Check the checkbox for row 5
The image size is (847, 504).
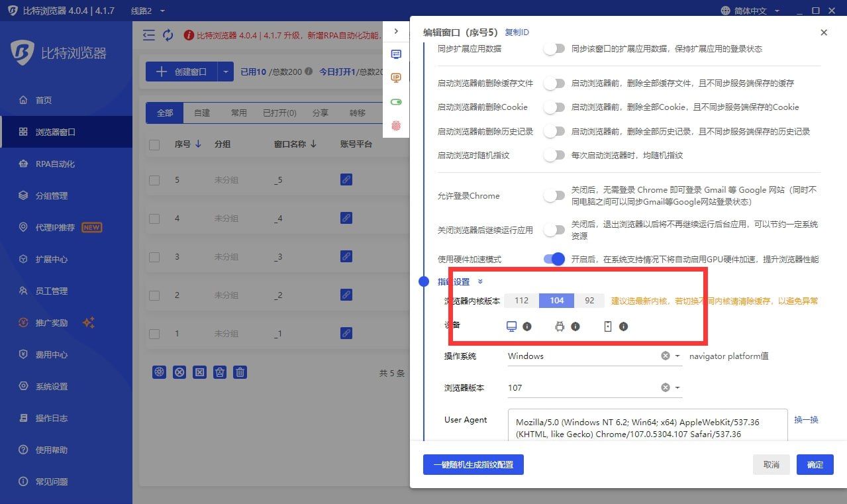pos(154,180)
